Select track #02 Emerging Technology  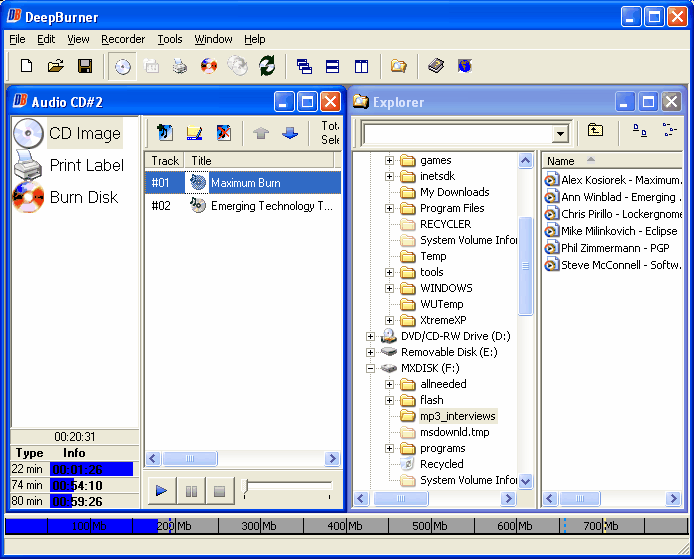point(243,206)
